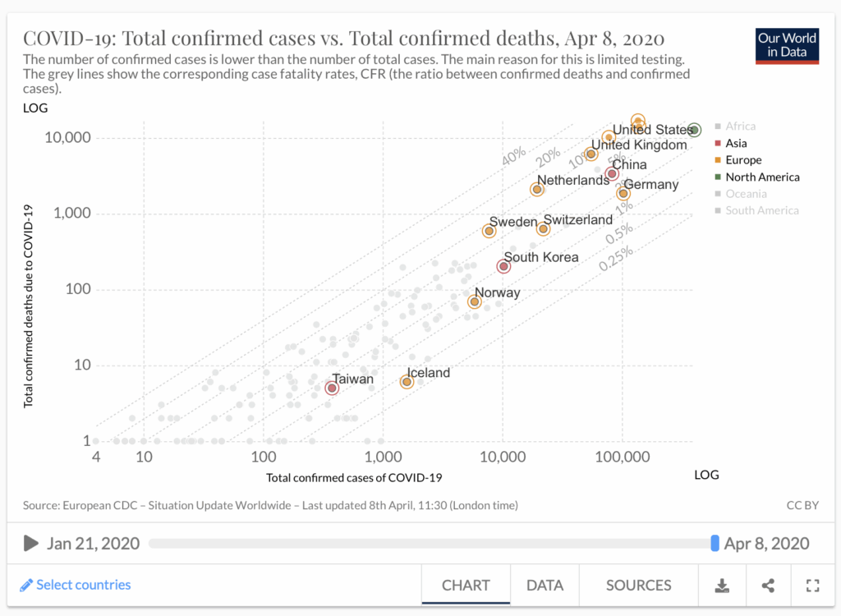Select the CHART tab
The image size is (841, 616).
pos(466,586)
